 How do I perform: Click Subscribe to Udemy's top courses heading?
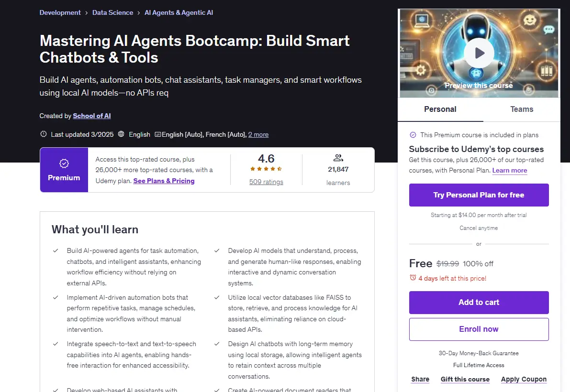[x=476, y=149]
